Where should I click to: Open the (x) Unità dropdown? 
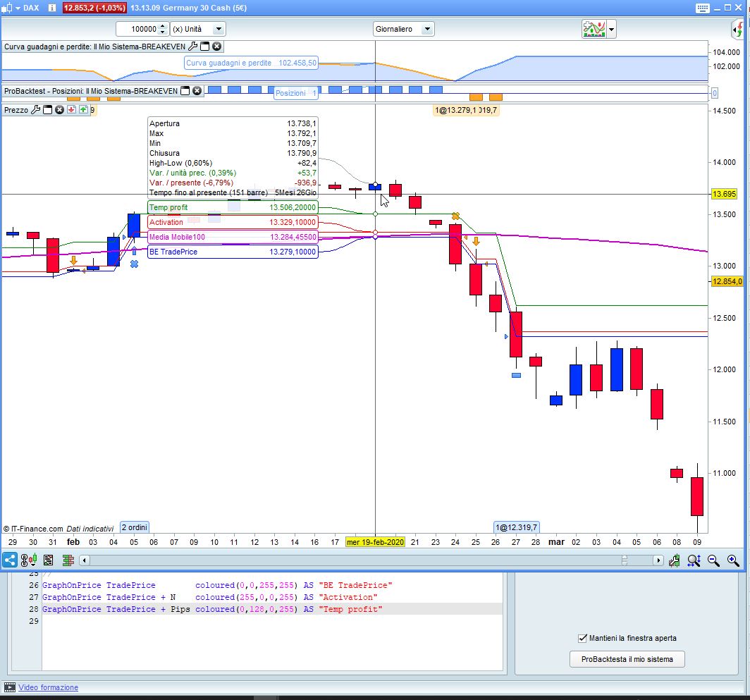tap(197, 29)
